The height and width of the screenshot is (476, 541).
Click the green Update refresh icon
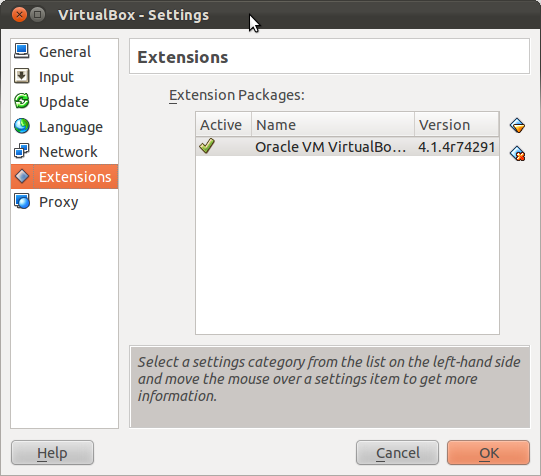pyautogui.click(x=22, y=101)
